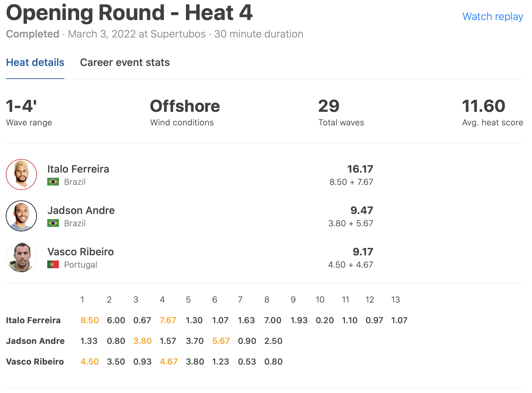Open Italo Ferreira name link in results
Screen dimensions: 532x393
(x=78, y=169)
